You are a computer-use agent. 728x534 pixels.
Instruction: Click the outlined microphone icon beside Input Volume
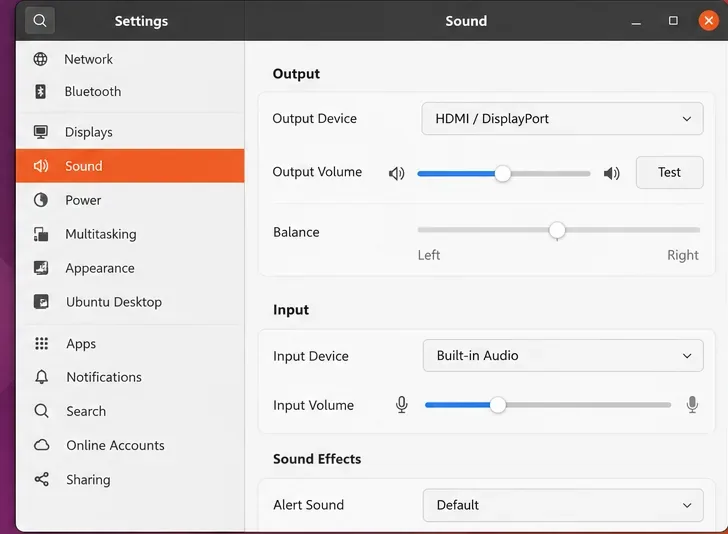click(402, 404)
